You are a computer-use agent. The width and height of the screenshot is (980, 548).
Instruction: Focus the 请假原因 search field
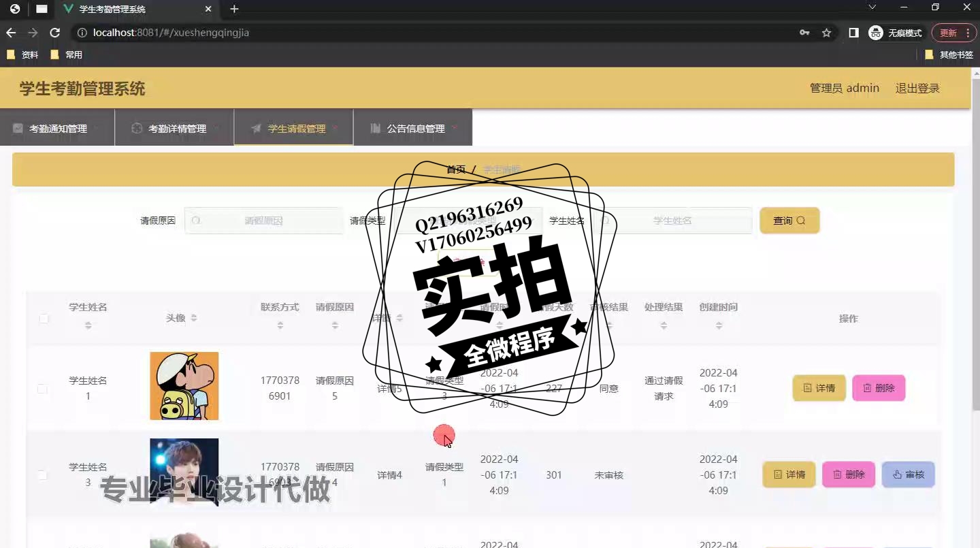point(264,221)
